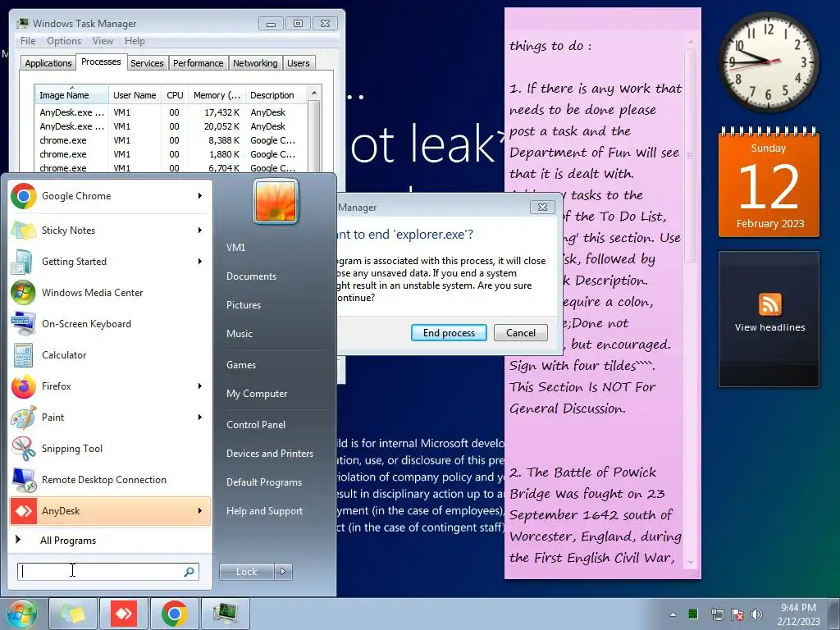
Task: Expand AnyDesk jump list arrow
Action: tap(200, 510)
